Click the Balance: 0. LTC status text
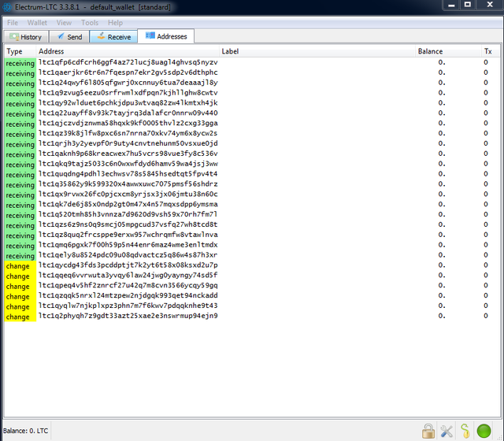This screenshot has height=441, width=504. pos(25,431)
